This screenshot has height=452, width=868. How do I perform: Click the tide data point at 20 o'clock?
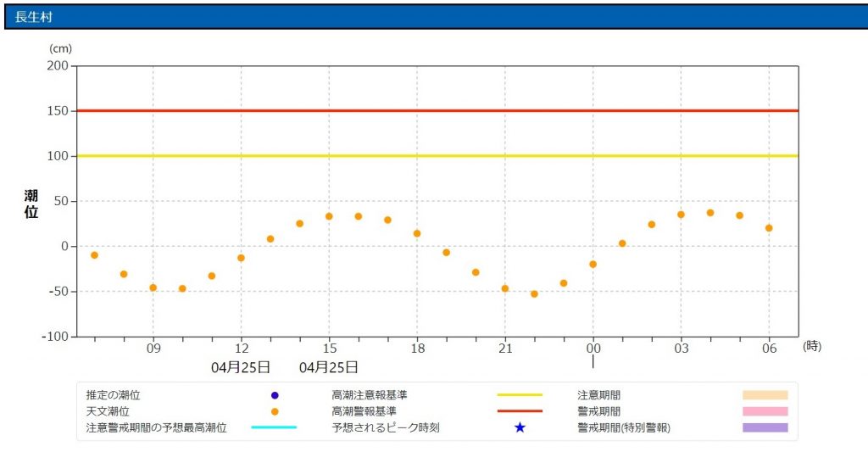pos(476,272)
